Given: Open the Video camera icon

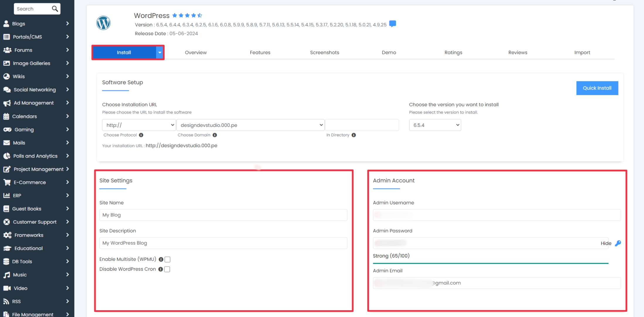Looking at the screenshot, I should click(x=7, y=288).
